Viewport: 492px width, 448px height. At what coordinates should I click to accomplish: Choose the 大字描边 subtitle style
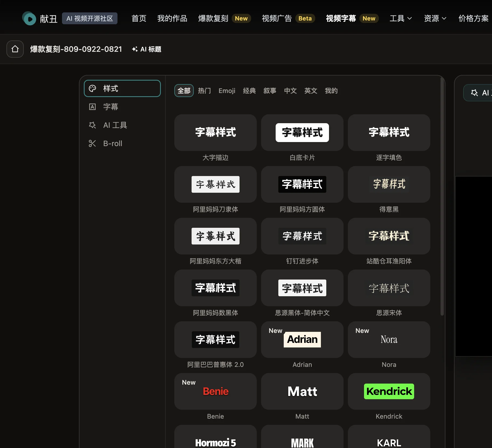216,133
